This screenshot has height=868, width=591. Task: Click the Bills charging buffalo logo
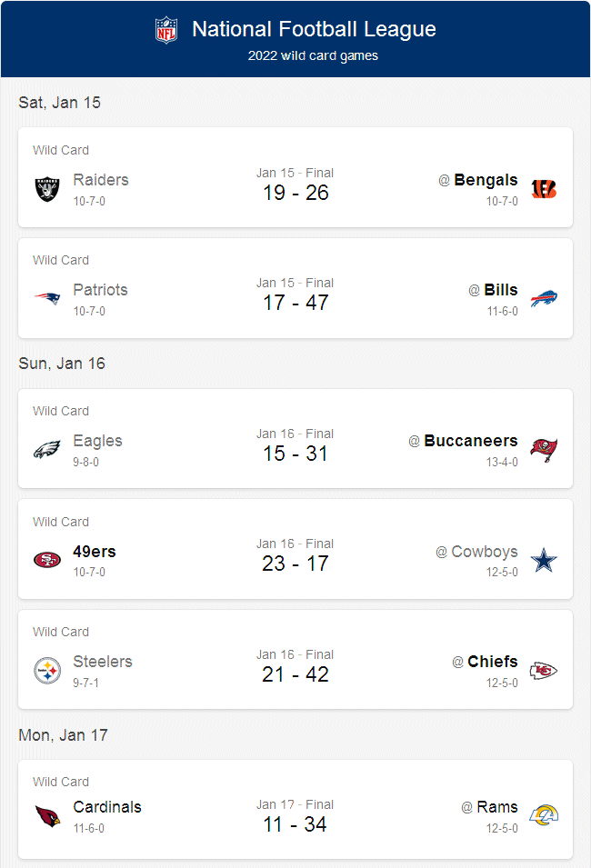tap(543, 296)
